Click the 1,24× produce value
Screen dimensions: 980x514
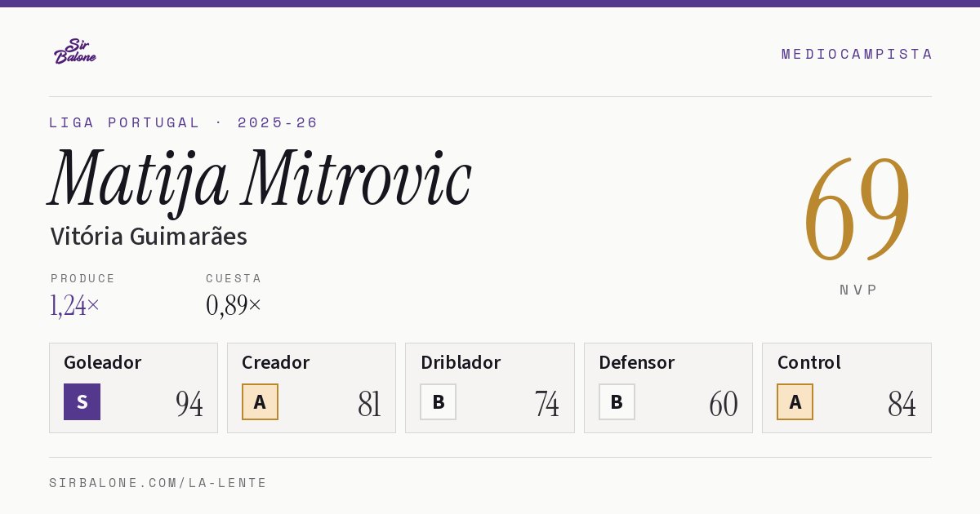[x=75, y=305]
